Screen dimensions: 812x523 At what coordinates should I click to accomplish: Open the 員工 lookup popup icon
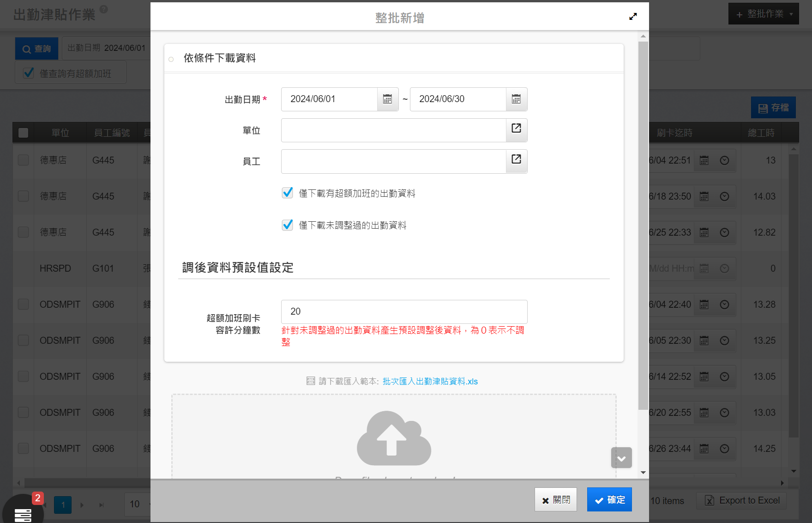[x=516, y=160]
